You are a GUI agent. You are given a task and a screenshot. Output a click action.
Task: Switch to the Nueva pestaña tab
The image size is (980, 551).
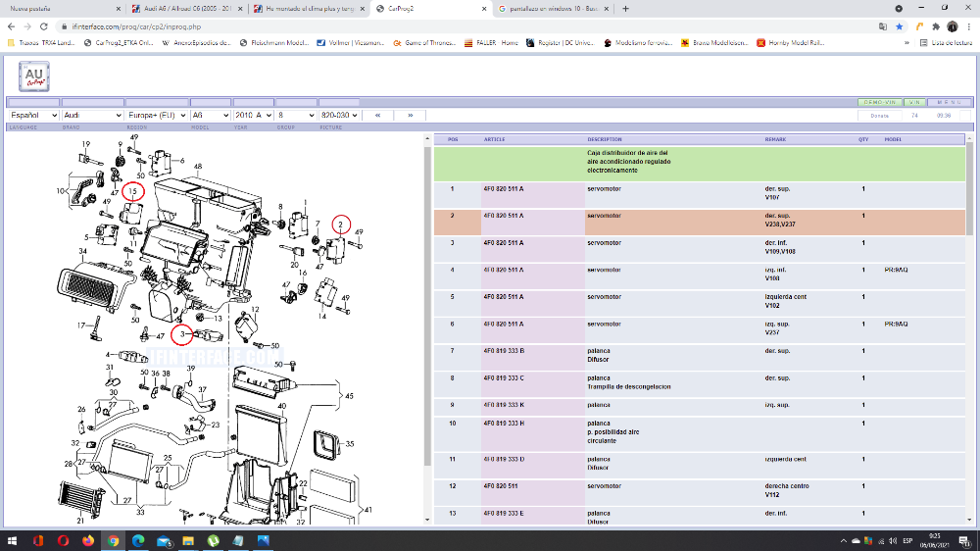[61, 9]
